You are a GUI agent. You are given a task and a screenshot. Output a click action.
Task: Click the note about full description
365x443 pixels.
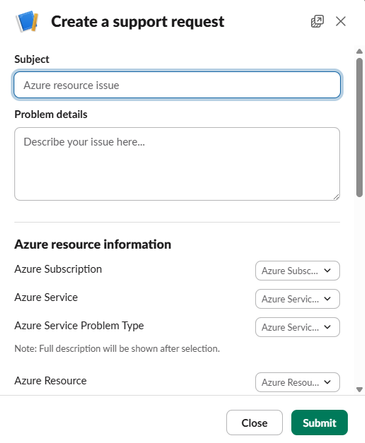click(x=117, y=349)
